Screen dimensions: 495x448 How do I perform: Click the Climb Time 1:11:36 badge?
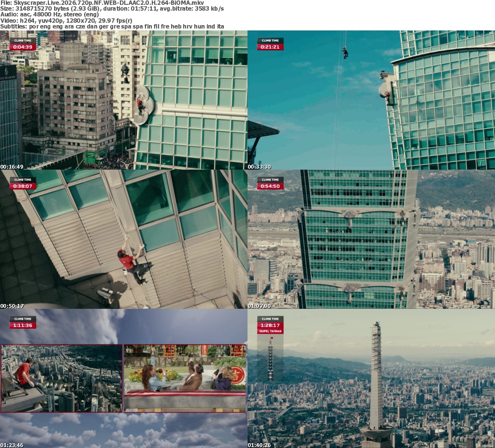tap(23, 322)
